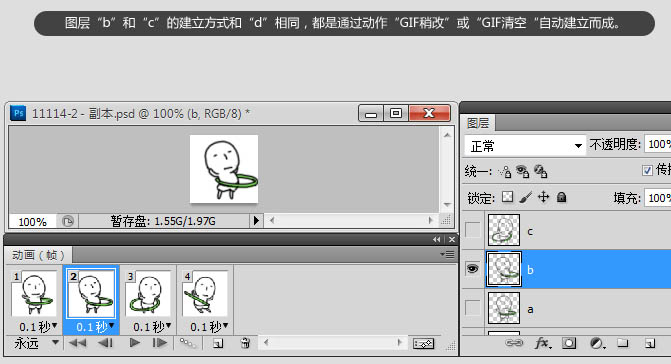Select animation frame 3 thumbnail
The height and width of the screenshot is (364, 671).
tap(148, 293)
